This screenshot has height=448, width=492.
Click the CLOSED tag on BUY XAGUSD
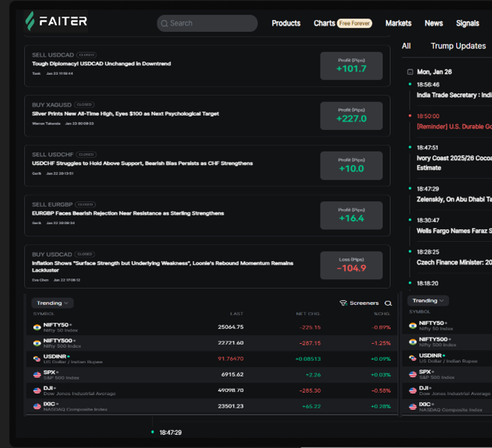click(x=84, y=105)
